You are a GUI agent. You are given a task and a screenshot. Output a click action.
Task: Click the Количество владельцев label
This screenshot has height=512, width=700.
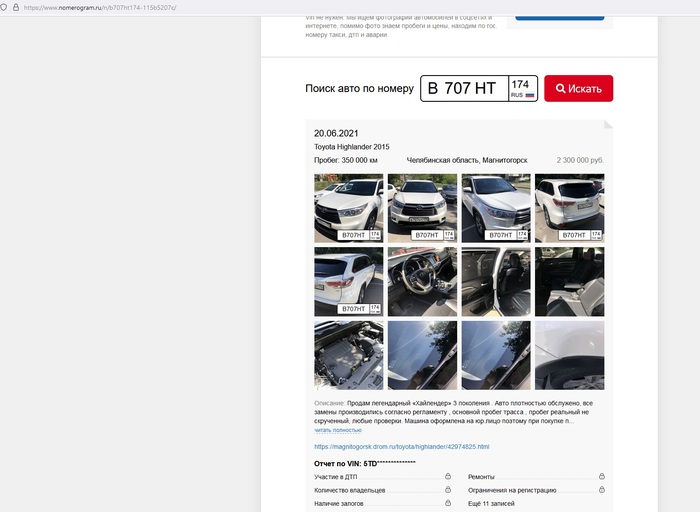point(350,490)
